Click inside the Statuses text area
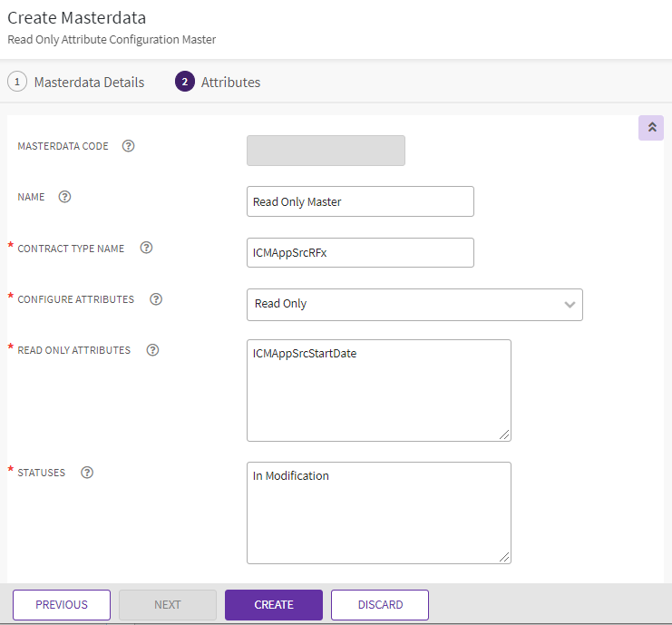The image size is (672, 625). [378, 513]
